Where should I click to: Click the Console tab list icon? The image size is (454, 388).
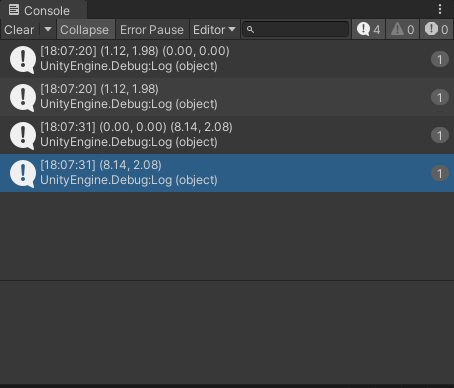[x=14, y=10]
